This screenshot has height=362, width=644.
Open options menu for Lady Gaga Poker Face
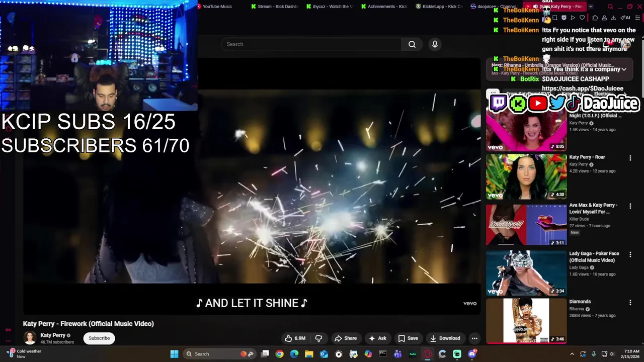click(630, 254)
